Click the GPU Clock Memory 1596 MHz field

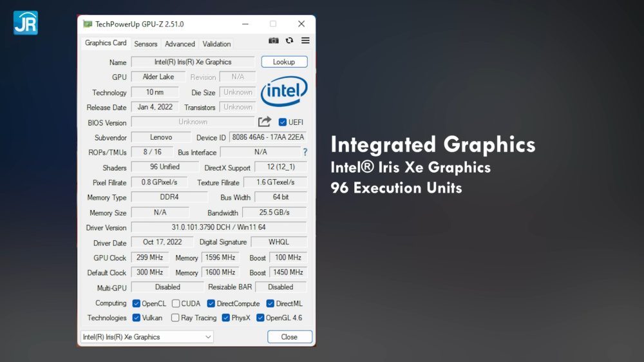coord(220,258)
